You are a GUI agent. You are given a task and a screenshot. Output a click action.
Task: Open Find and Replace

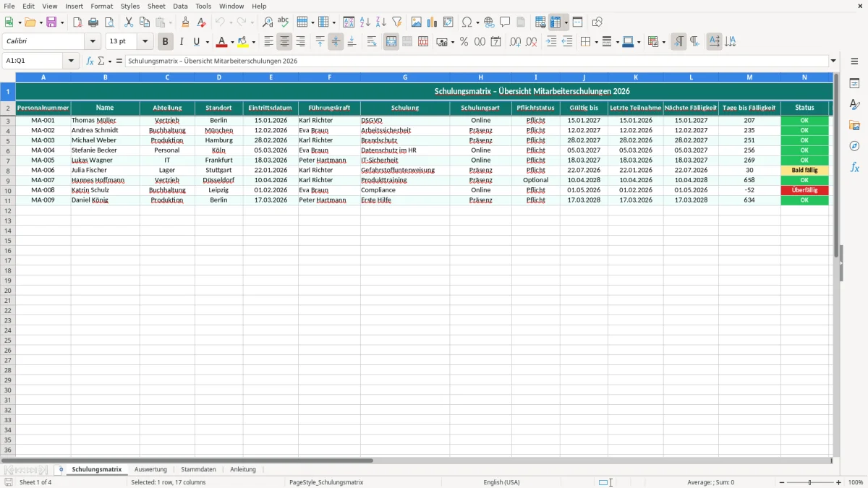[268, 22]
